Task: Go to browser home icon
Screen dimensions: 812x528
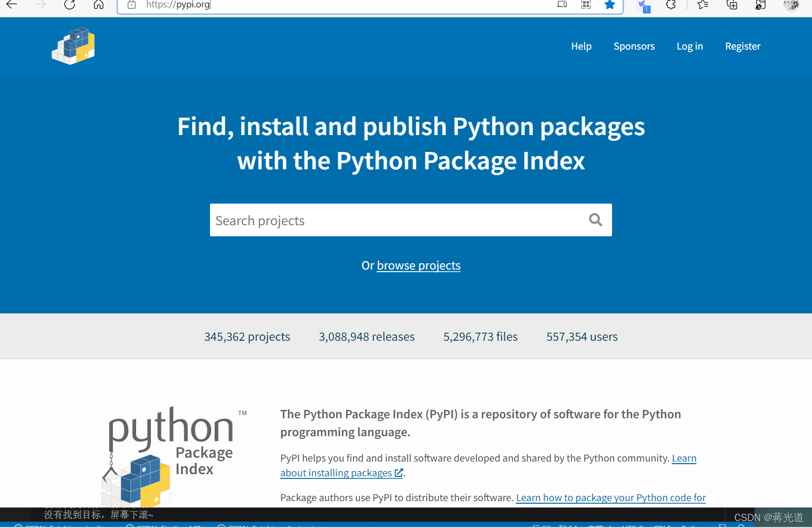Action: 99,5
